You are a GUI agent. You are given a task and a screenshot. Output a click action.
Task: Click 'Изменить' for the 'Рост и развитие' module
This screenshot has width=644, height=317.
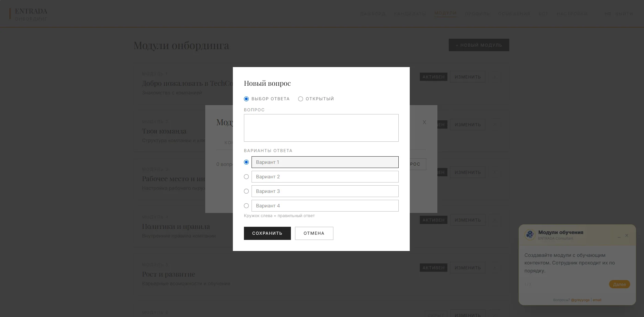pyautogui.click(x=468, y=268)
